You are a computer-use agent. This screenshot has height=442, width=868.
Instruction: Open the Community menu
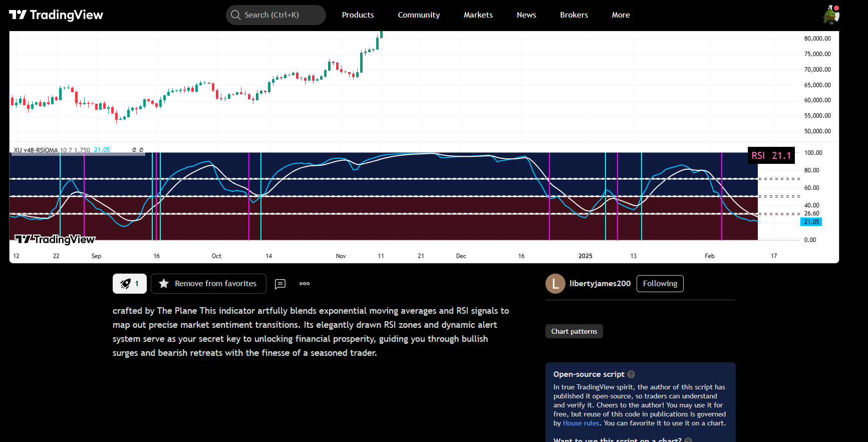click(x=419, y=15)
